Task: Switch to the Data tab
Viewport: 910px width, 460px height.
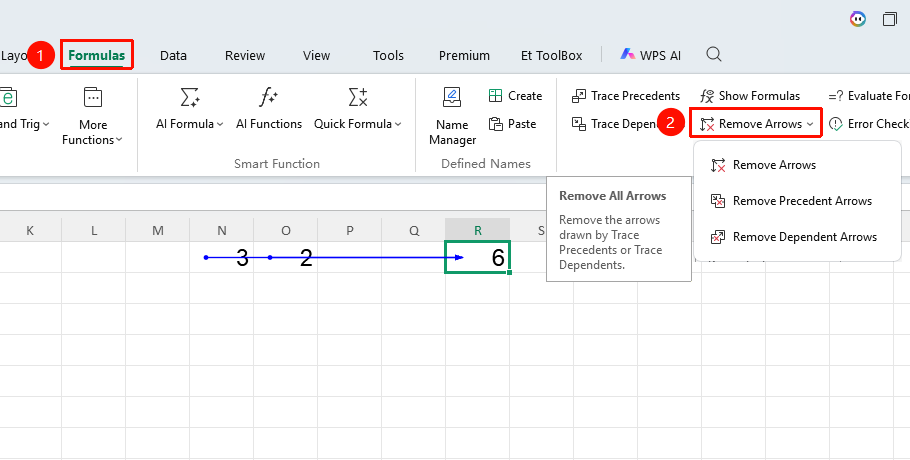Action: coord(173,56)
